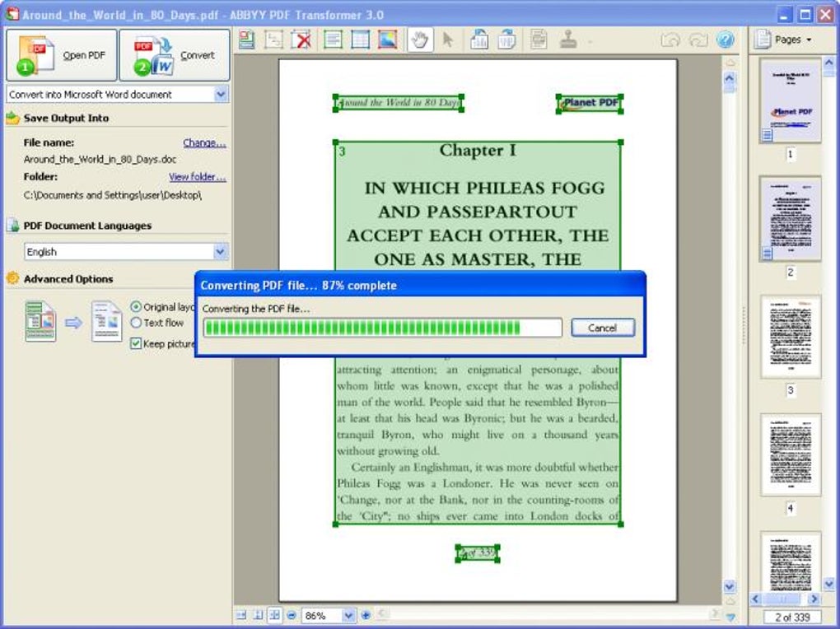The image size is (840, 629).
Task: Click the conversion progress bar
Action: (x=382, y=328)
